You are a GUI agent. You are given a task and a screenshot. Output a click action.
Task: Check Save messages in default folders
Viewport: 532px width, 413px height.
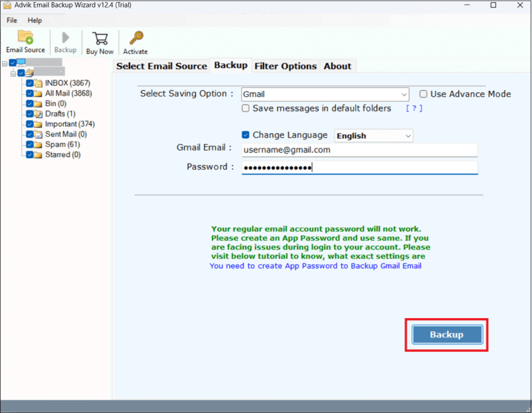[245, 108]
